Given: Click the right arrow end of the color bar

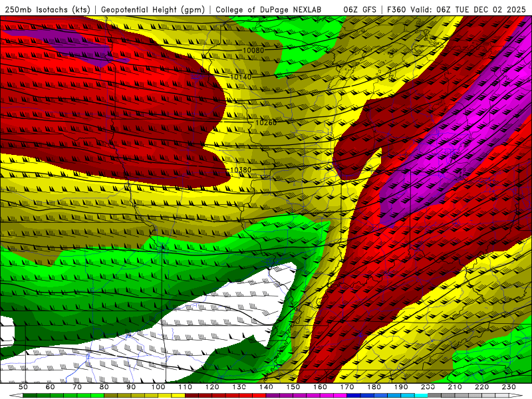Looking at the screenshot, I should tap(516, 395).
